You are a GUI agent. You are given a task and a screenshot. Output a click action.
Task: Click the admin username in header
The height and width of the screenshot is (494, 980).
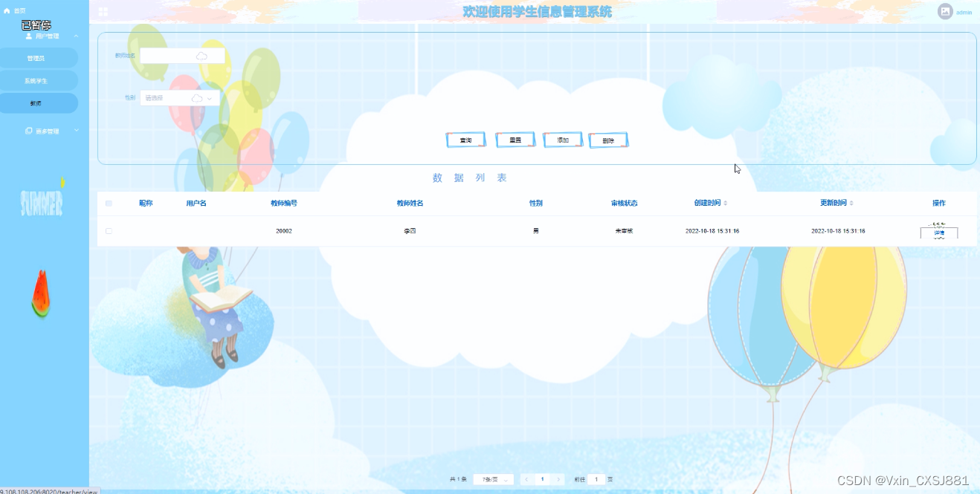[x=964, y=13]
